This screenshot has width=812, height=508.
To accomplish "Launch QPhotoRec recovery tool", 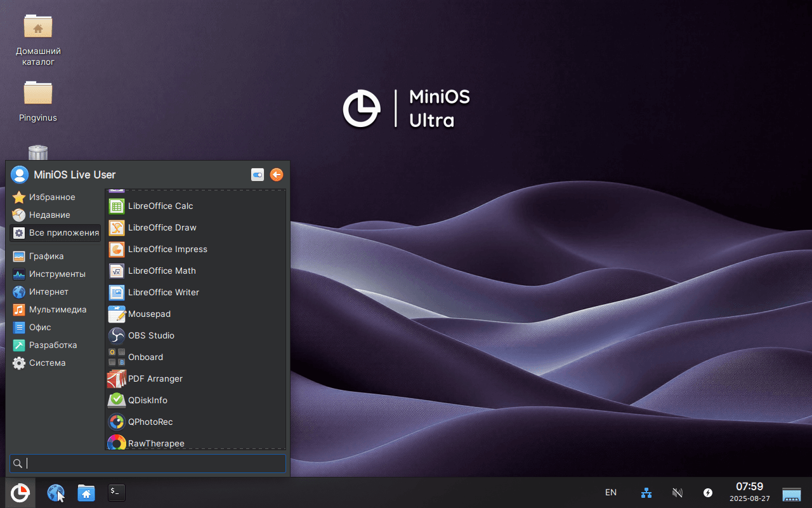I will [150, 422].
